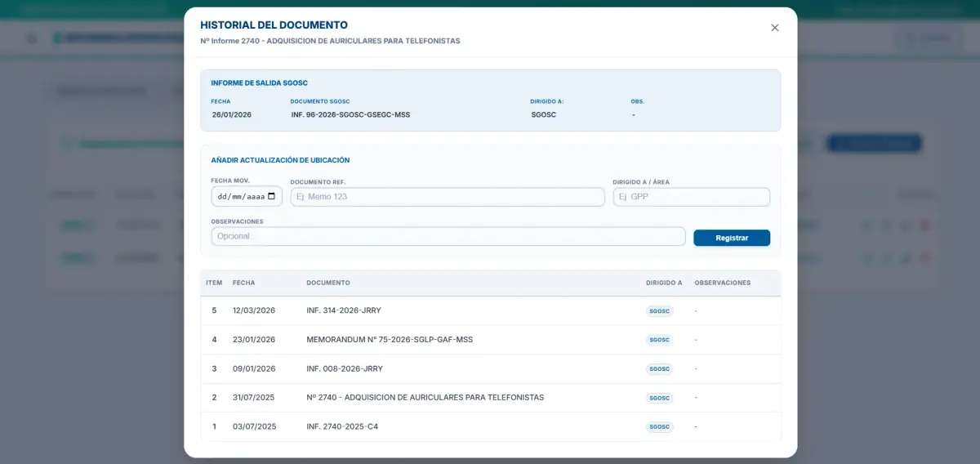Screen dimensions: 980x464
Task: Click date 12/03/2026 in history table
Action: tap(254, 310)
